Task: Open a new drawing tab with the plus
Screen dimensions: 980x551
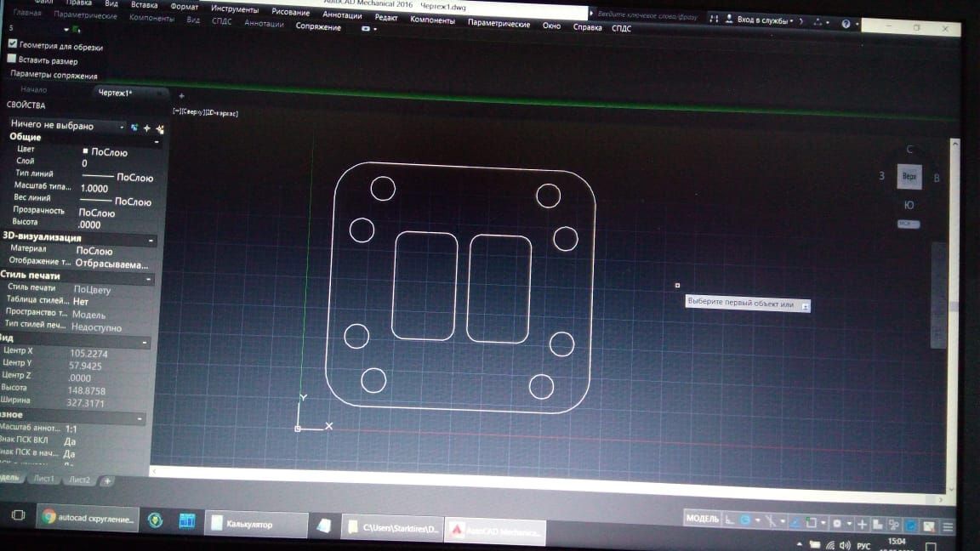Action: (181, 95)
